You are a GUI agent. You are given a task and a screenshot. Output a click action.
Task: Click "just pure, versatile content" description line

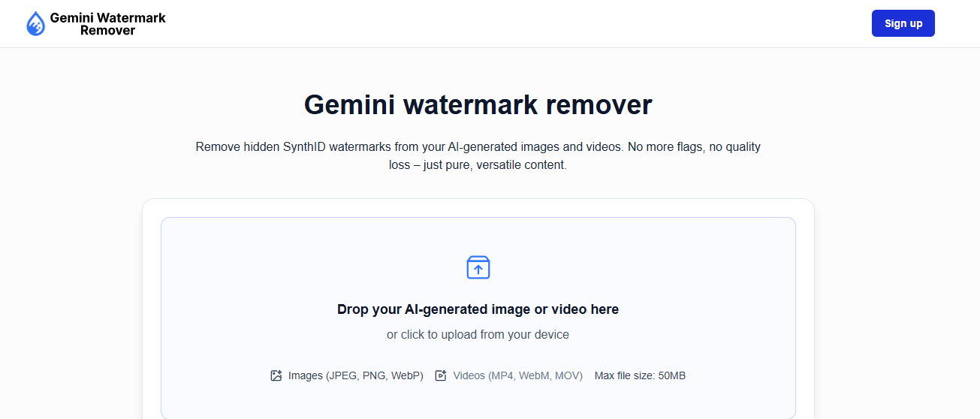495,165
